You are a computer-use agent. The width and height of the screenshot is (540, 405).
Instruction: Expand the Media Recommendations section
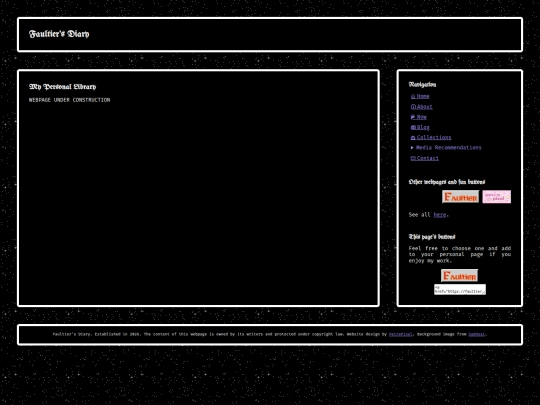pos(446,147)
